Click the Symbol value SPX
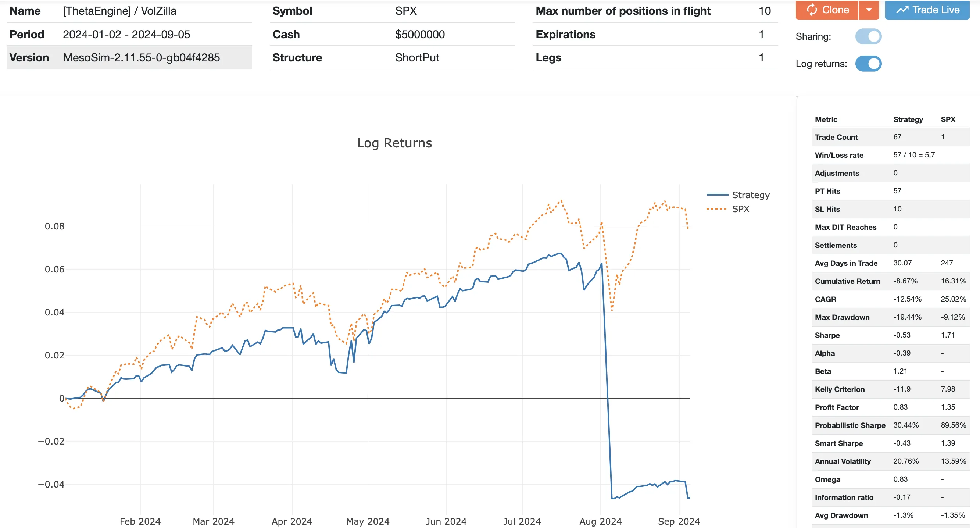Image resolution: width=980 pixels, height=528 pixels. tap(405, 11)
